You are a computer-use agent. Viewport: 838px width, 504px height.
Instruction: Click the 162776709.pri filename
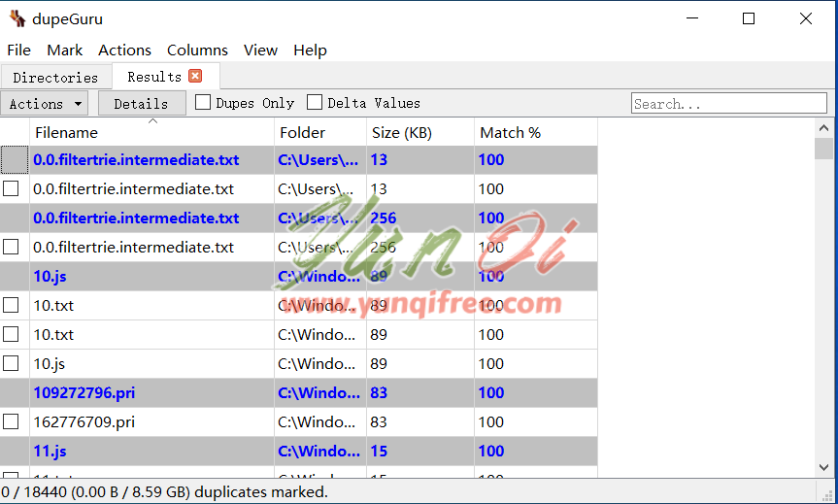tap(84, 421)
